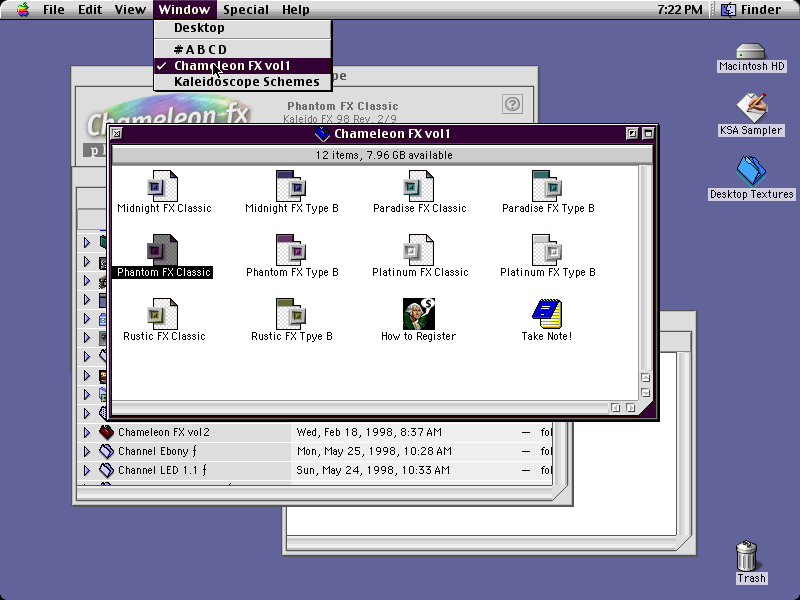Expand the Chameleon FX vol2 folder
Viewport: 800px width, 600px height.
coord(87,433)
